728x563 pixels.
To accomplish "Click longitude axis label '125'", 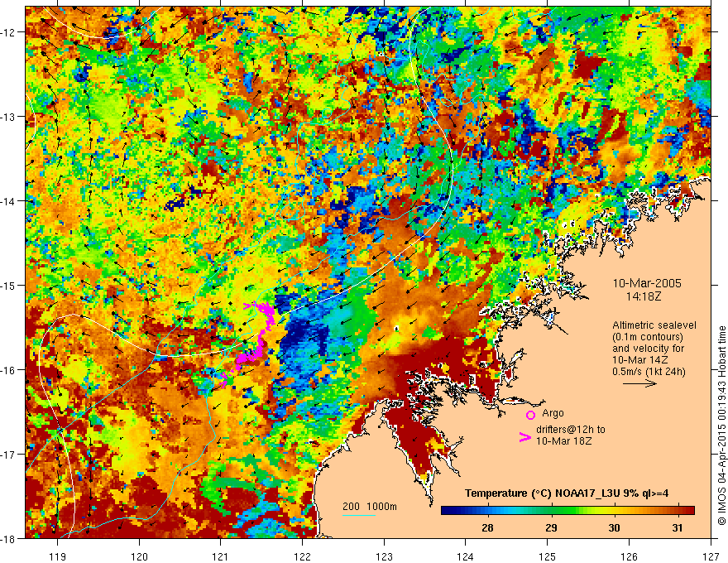I will 548,556.
